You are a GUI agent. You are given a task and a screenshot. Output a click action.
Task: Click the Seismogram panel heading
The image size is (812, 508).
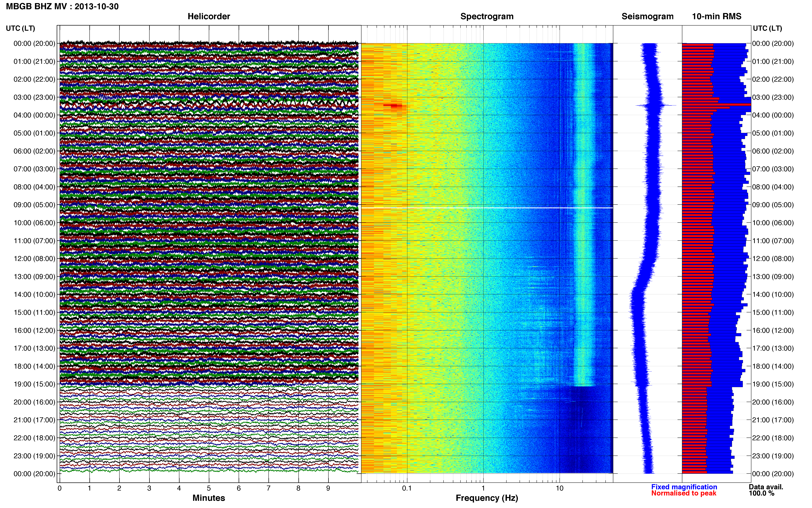(x=648, y=16)
